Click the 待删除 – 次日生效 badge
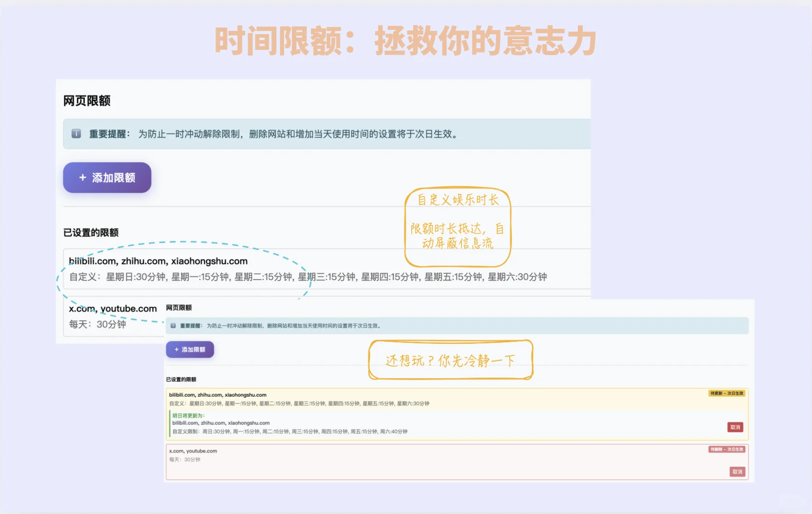The width and height of the screenshot is (812, 514). (x=727, y=449)
